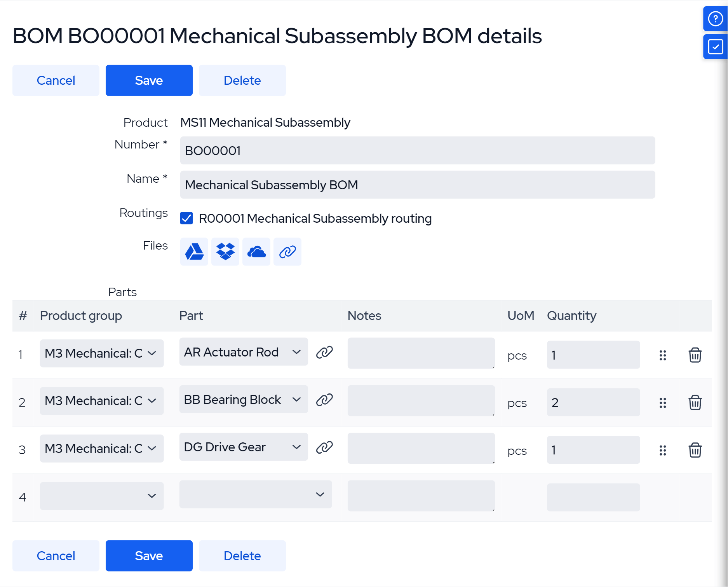Add a file via URL link
The image size is (728, 587).
pos(287,252)
